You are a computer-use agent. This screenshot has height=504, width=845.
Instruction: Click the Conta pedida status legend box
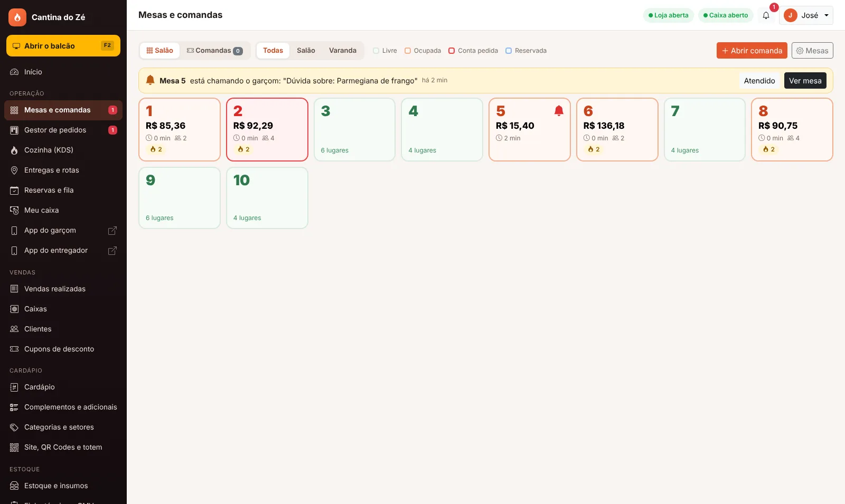[x=452, y=51]
